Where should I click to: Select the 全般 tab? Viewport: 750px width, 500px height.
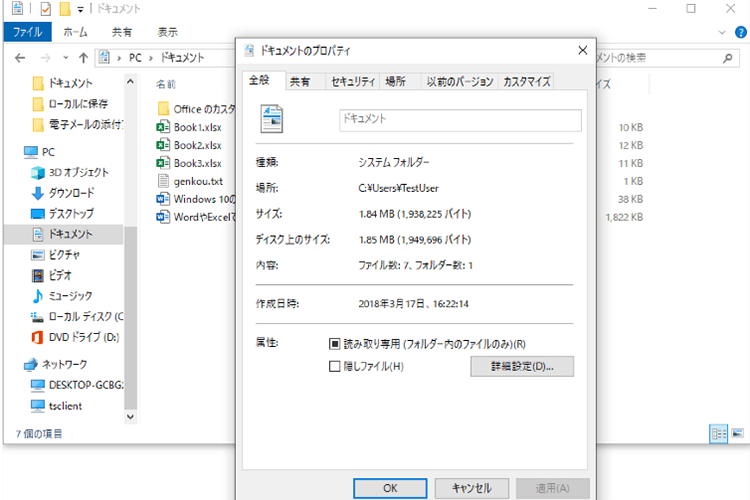(264, 80)
